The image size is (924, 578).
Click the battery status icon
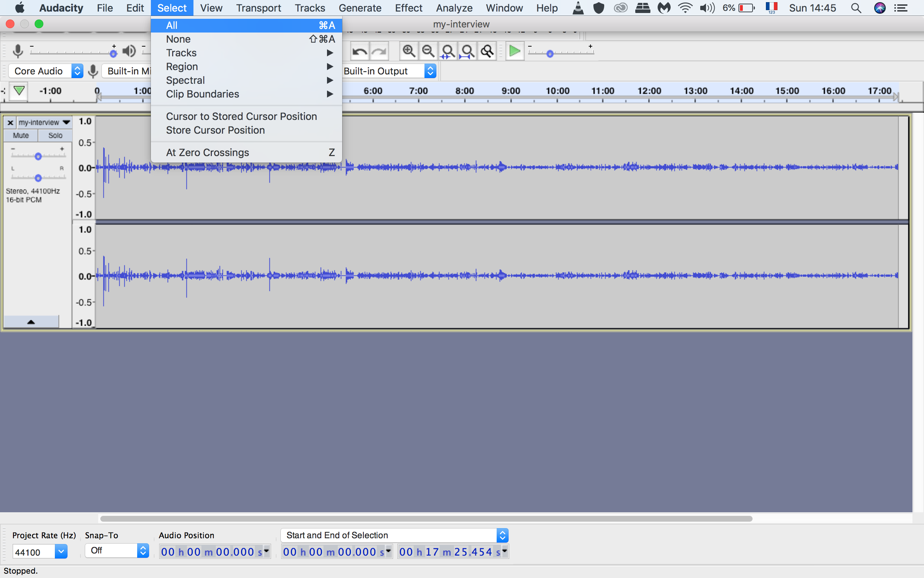tap(746, 8)
